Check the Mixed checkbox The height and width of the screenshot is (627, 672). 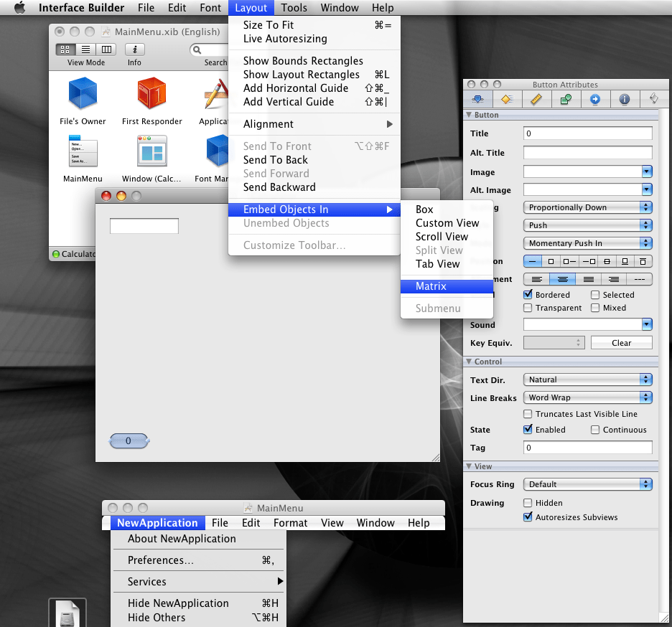pyautogui.click(x=595, y=308)
